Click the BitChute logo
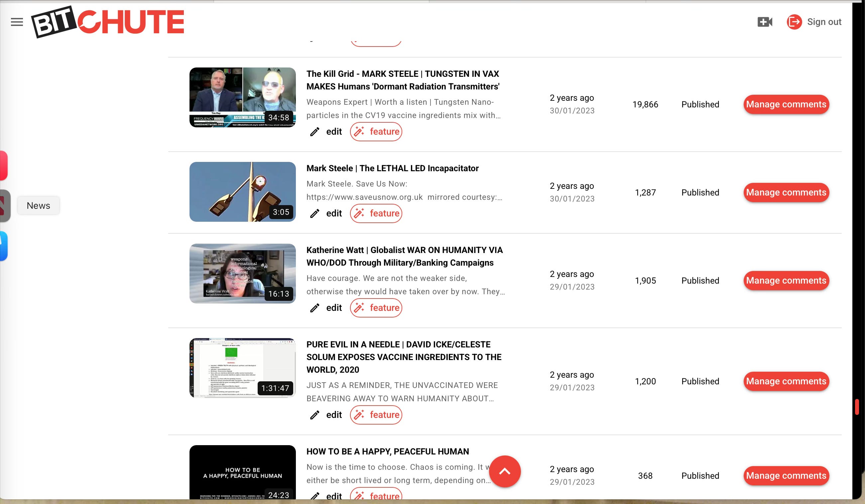Viewport: 865px width, 504px height. pyautogui.click(x=107, y=22)
